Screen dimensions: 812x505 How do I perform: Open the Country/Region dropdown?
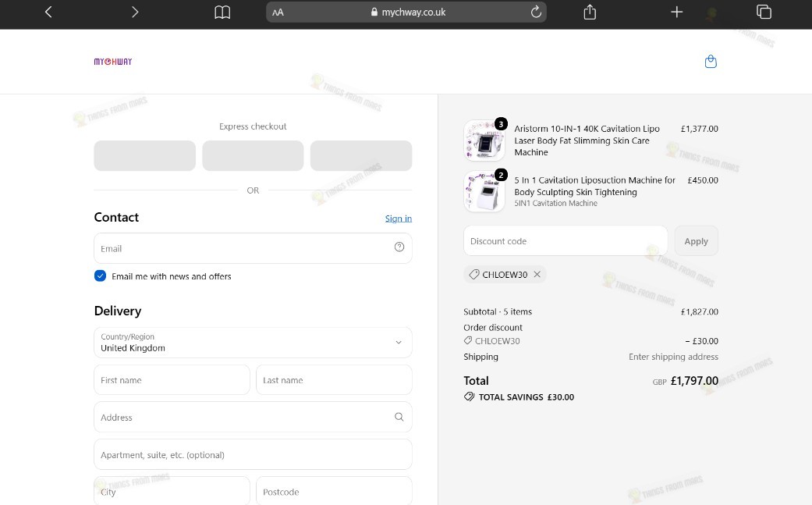pos(253,343)
